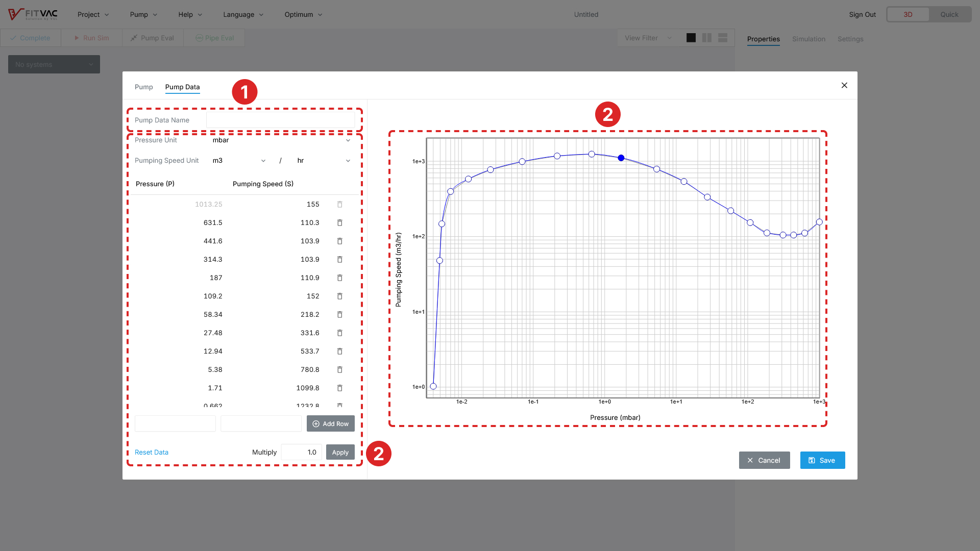Screen dimensions: 980x551
Task: Switch to 3D mode toggle
Action: (908, 14)
